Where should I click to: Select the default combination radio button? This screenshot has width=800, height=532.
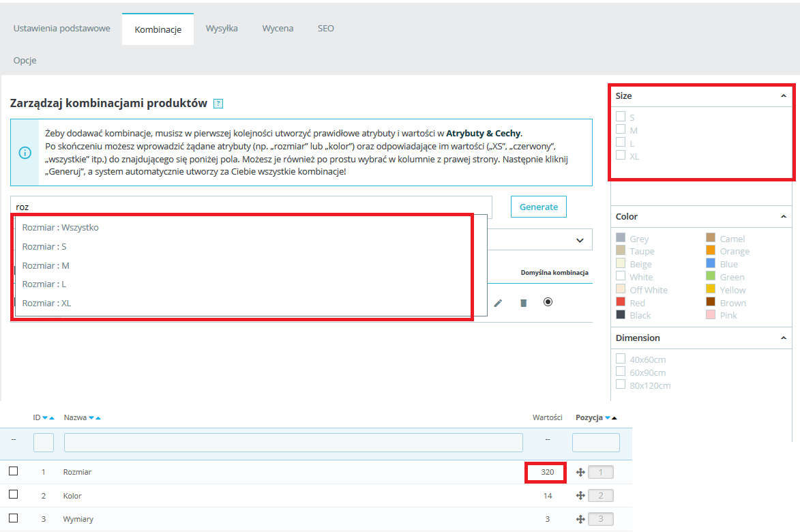tap(548, 302)
